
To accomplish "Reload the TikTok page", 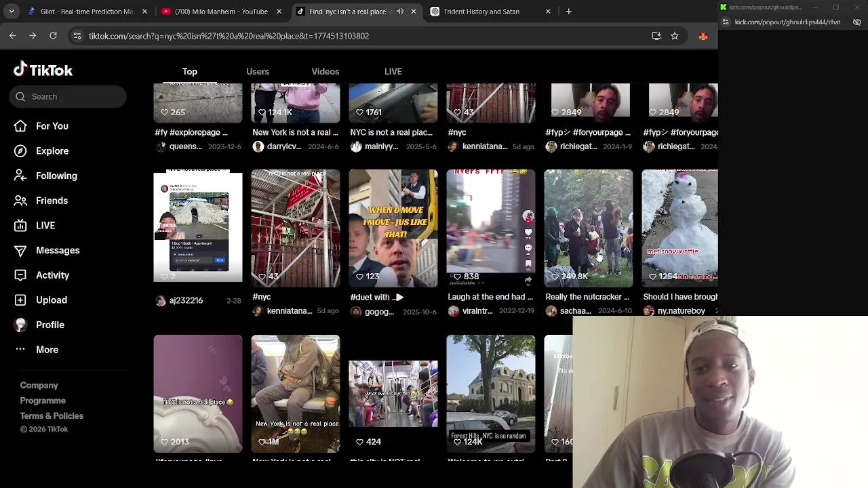I will pos(53,35).
